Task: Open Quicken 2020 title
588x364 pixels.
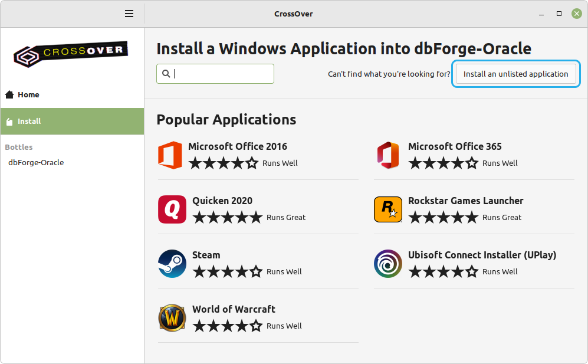Action: (222, 201)
